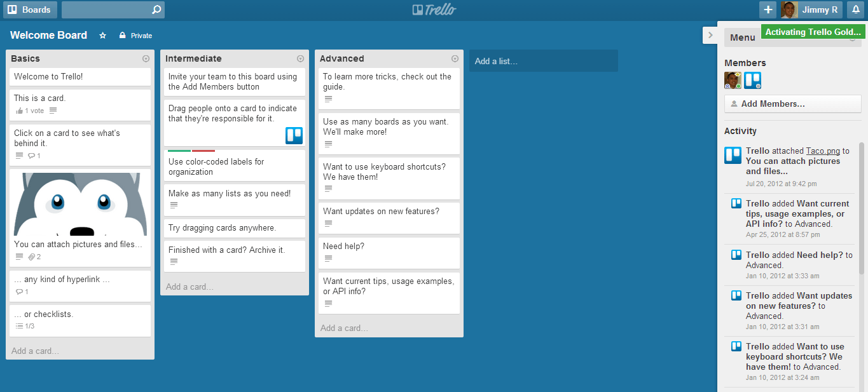Open Invite your team to this board card

pyautogui.click(x=235, y=81)
